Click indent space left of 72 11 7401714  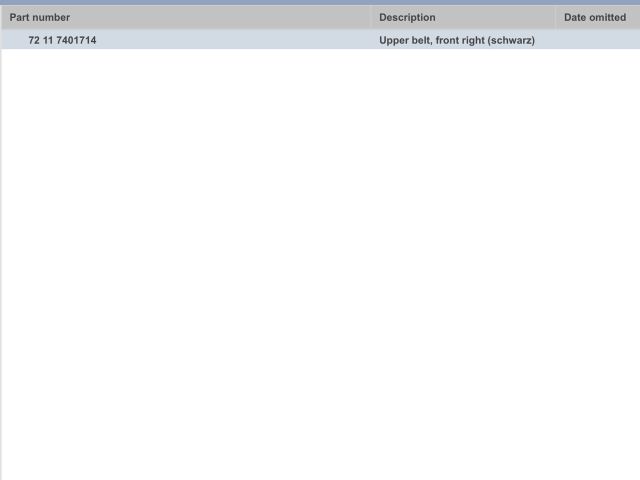click(15, 40)
